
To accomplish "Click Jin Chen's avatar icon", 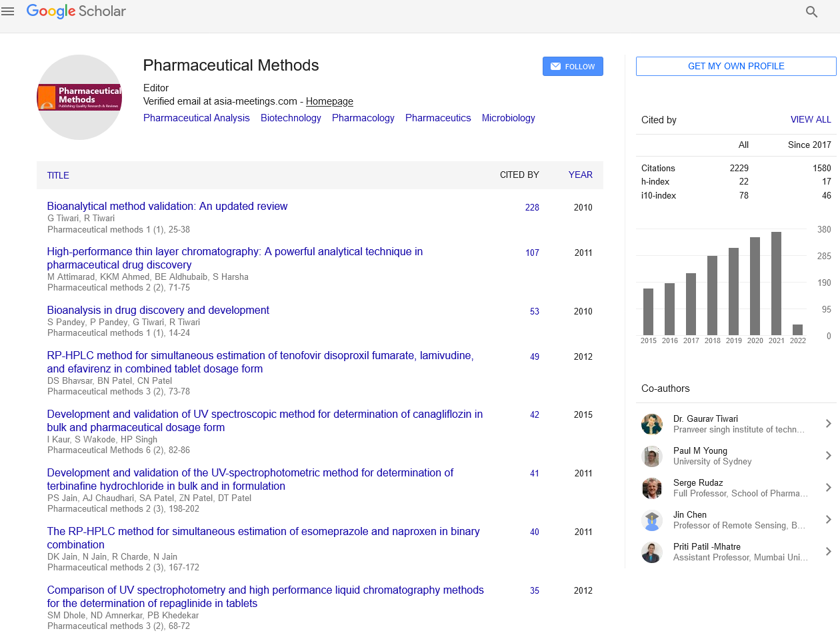I will coord(651,520).
